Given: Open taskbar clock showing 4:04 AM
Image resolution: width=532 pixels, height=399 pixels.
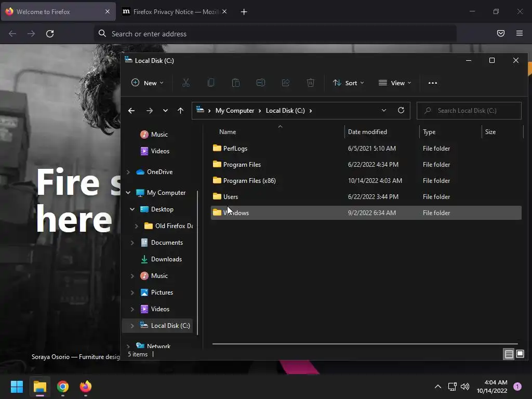Looking at the screenshot, I should pos(492,387).
